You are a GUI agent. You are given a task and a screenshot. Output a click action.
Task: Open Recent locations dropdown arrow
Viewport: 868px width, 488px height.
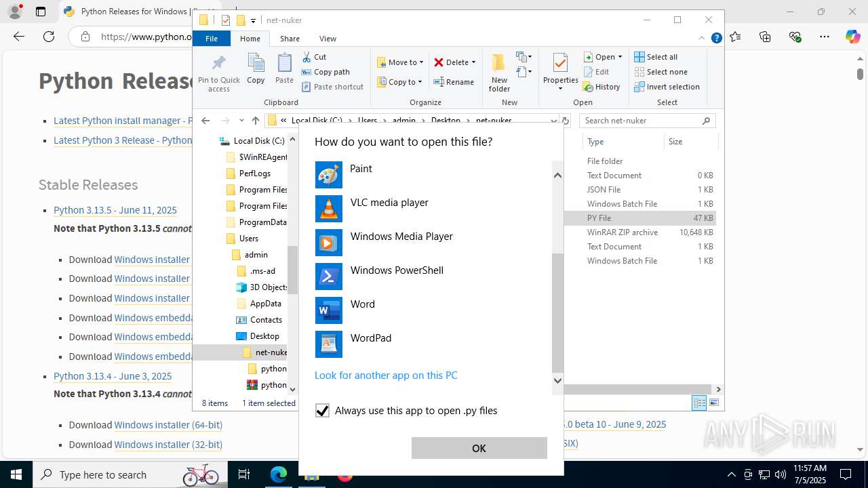click(241, 121)
